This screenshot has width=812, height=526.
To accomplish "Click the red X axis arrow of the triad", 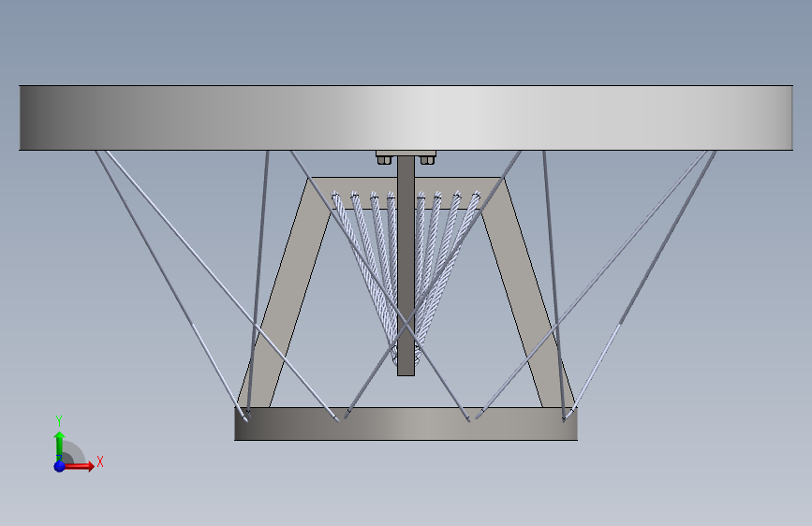I will (78, 466).
